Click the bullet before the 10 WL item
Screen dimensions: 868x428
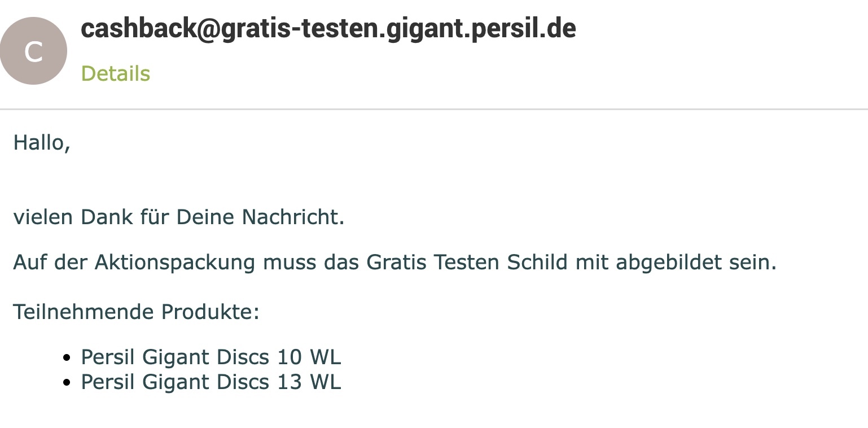[67, 358]
